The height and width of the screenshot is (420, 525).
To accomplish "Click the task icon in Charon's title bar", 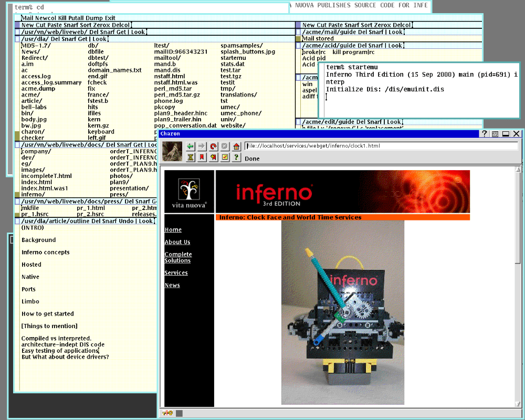I will coord(495,134).
